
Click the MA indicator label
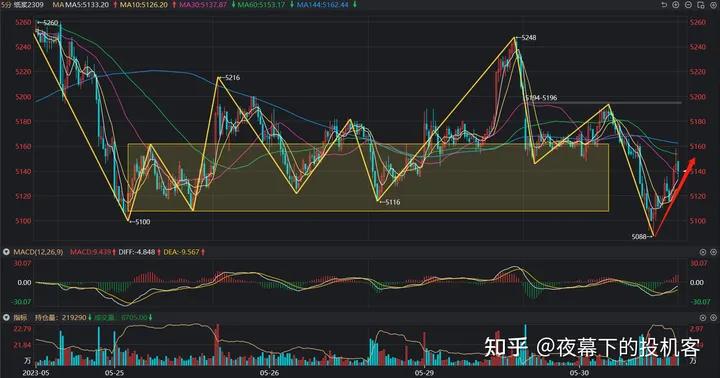click(57, 5)
